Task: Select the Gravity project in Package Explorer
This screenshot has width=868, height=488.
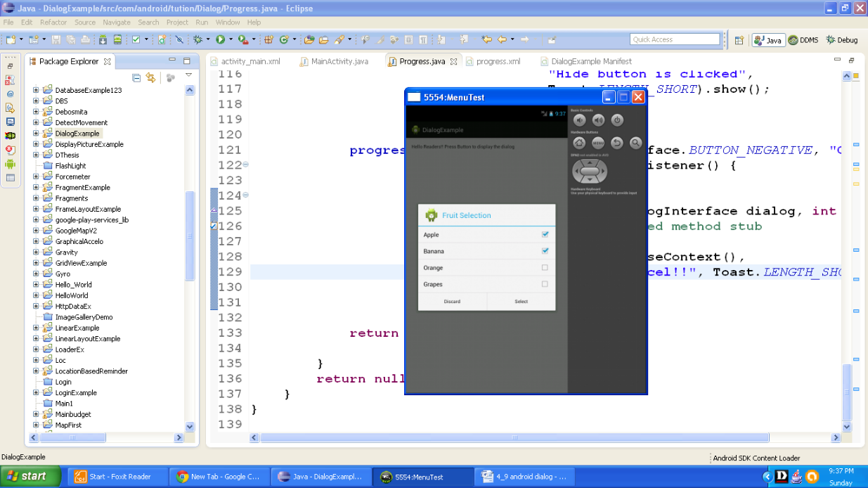Action: point(67,252)
